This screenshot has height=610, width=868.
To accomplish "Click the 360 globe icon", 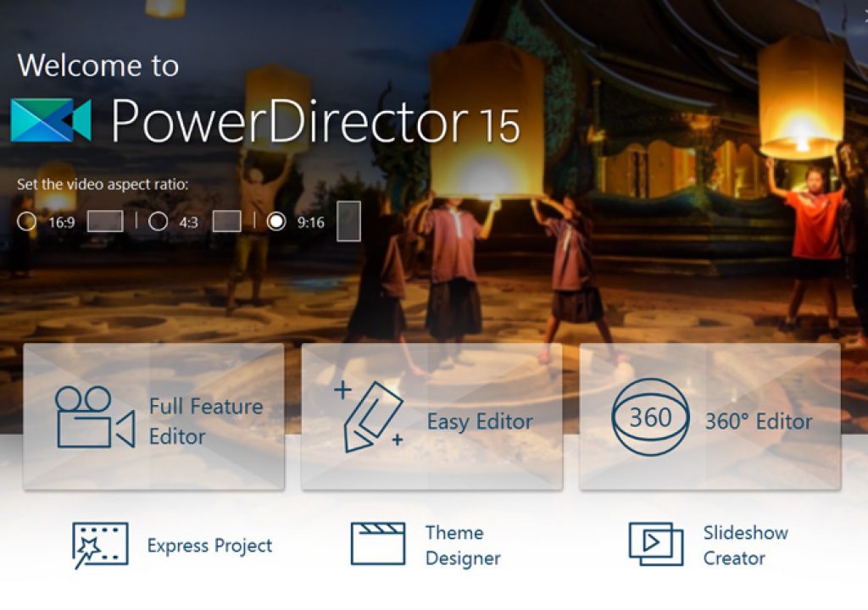I will [x=650, y=417].
